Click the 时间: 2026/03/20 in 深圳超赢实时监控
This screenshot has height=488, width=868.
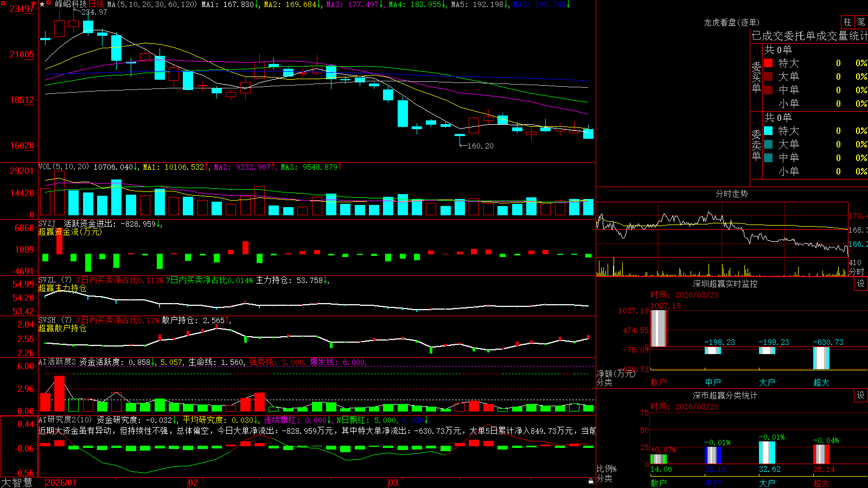[x=685, y=295]
